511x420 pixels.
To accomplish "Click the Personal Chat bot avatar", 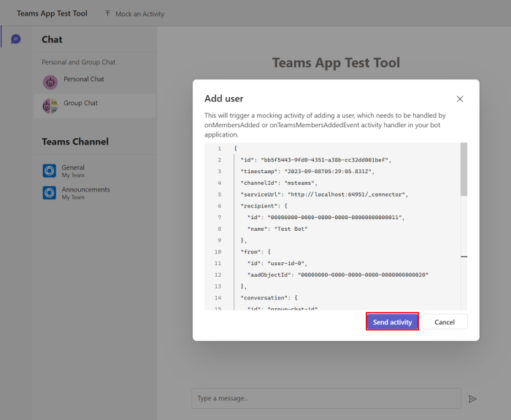I will pyautogui.click(x=50, y=82).
